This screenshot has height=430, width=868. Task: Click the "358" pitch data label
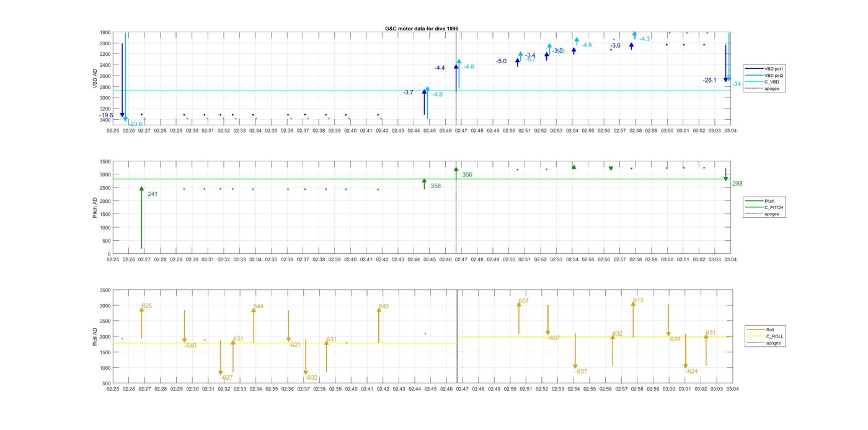point(436,186)
